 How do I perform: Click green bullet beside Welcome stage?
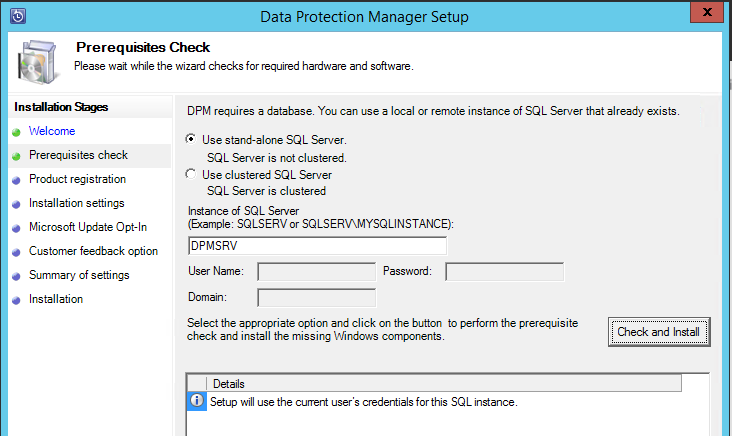tap(16, 132)
